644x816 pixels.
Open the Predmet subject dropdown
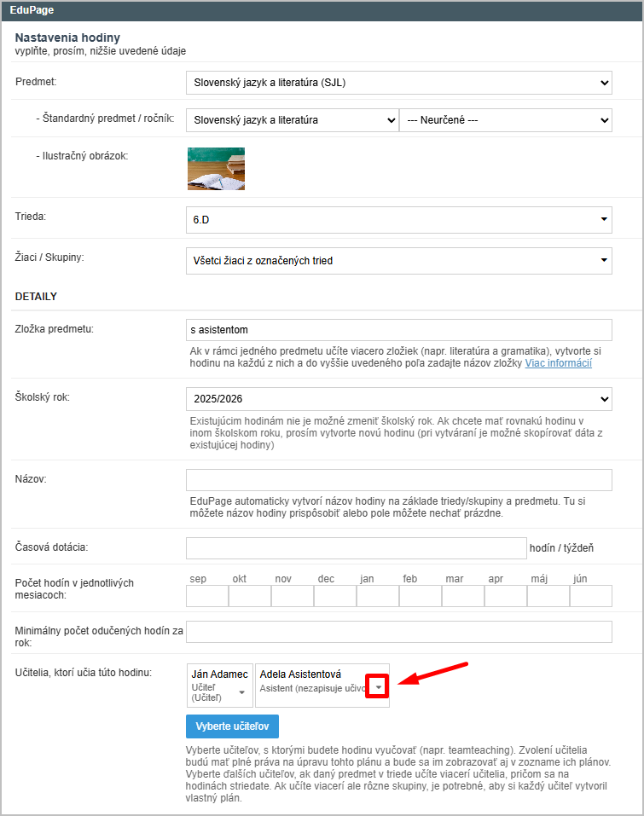(x=398, y=83)
